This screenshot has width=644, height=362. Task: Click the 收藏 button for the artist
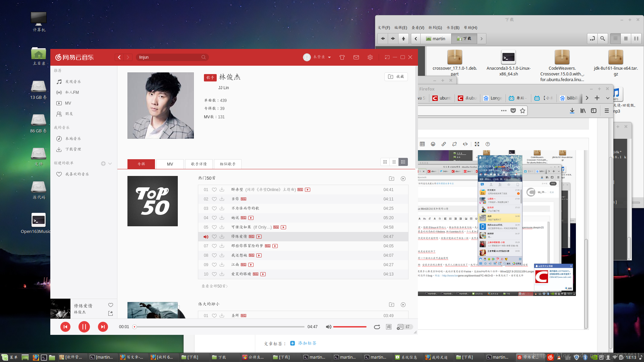pyautogui.click(x=396, y=77)
